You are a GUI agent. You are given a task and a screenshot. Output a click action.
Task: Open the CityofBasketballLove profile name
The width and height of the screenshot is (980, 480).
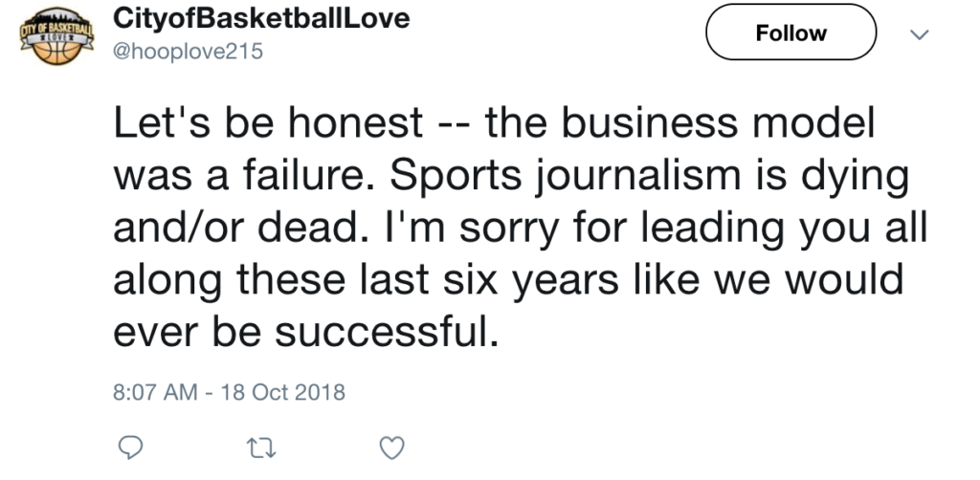coord(260,19)
